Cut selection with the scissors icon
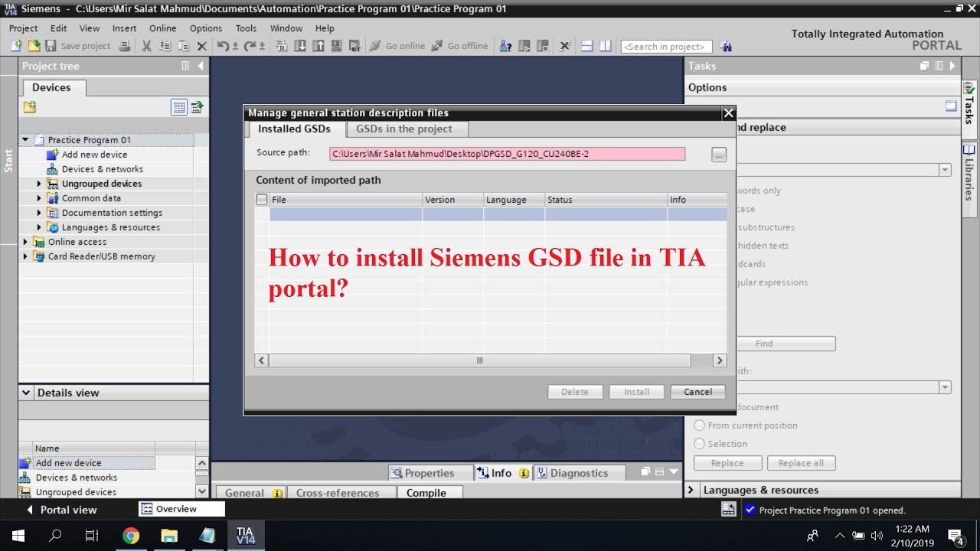This screenshot has width=980, height=551. pos(146,46)
